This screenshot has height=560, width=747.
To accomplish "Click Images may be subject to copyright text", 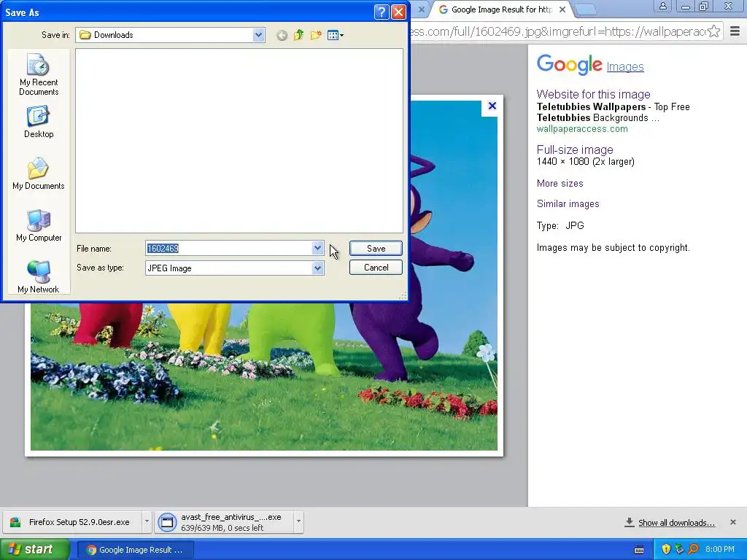I will click(x=613, y=248).
